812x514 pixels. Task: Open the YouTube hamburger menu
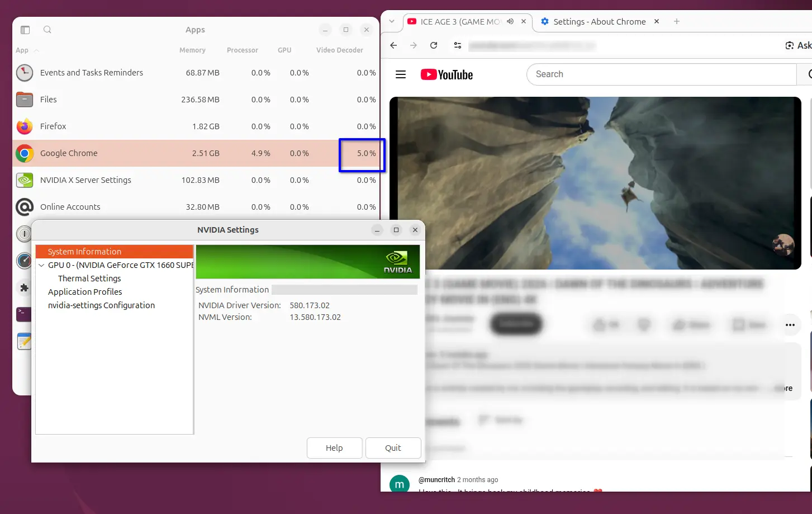click(401, 74)
